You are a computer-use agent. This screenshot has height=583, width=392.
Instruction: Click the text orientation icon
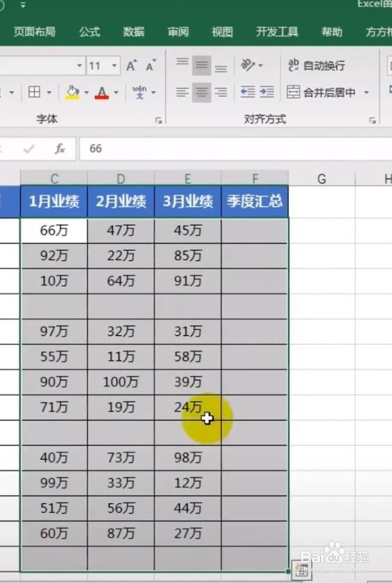(x=248, y=65)
